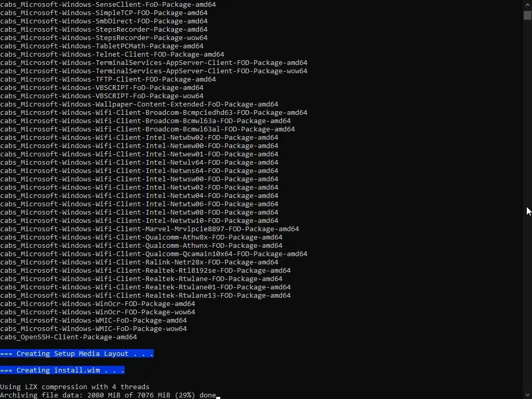The height and width of the screenshot is (399, 532).
Task: Click the Broadcom-Bcmwl63a-FOD package line
Action: (x=145, y=121)
